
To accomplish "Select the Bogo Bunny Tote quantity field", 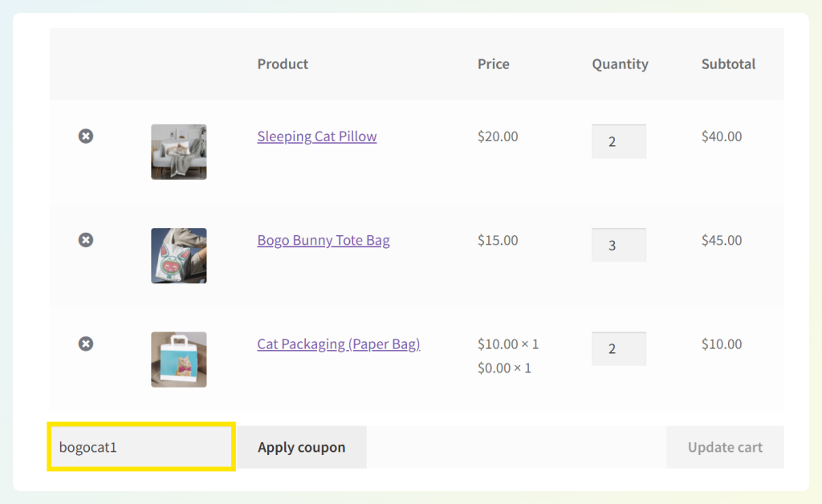I will coord(619,245).
